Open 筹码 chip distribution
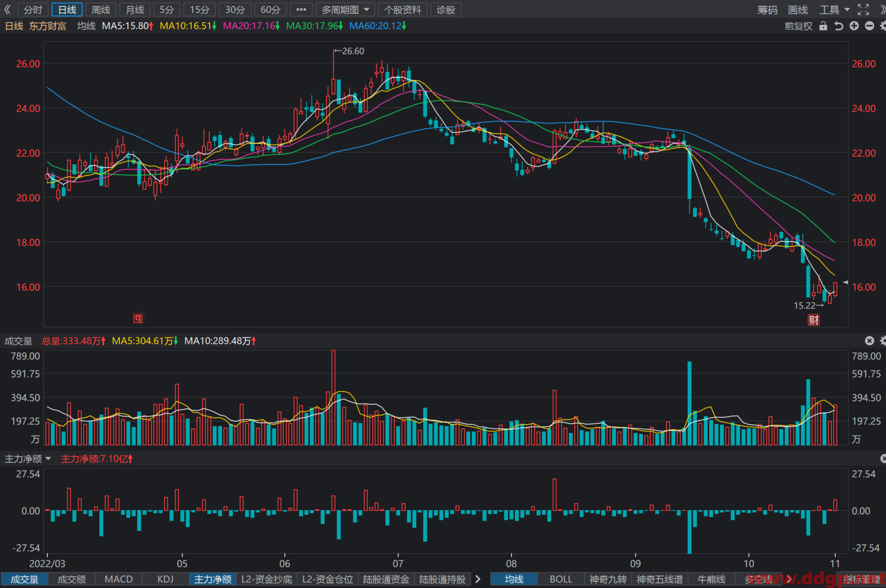The image size is (886, 588). click(767, 10)
